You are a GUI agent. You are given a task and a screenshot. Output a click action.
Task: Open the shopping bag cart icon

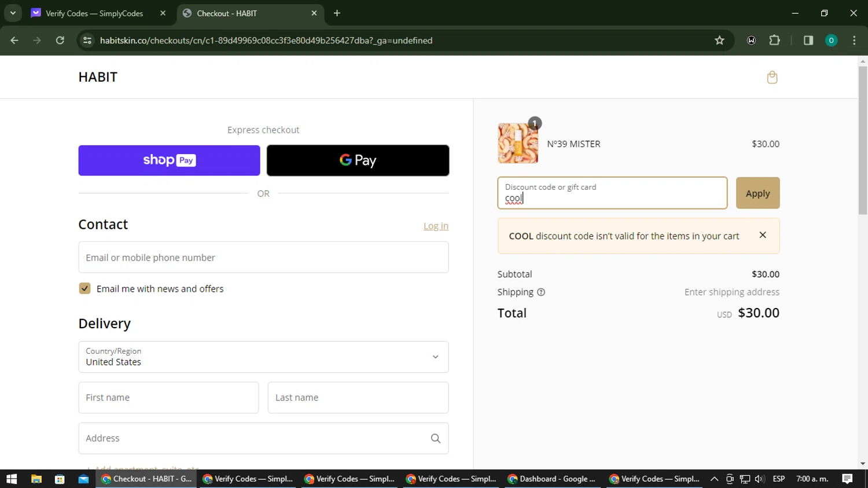coord(772,77)
